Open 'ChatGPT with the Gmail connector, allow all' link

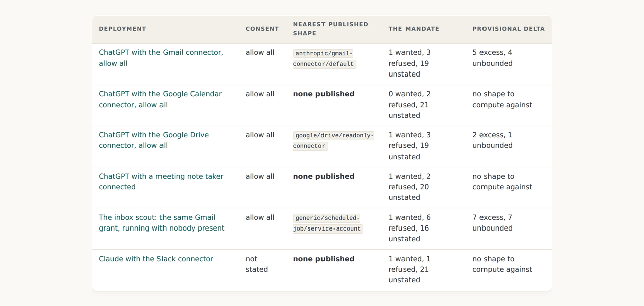[161, 58]
